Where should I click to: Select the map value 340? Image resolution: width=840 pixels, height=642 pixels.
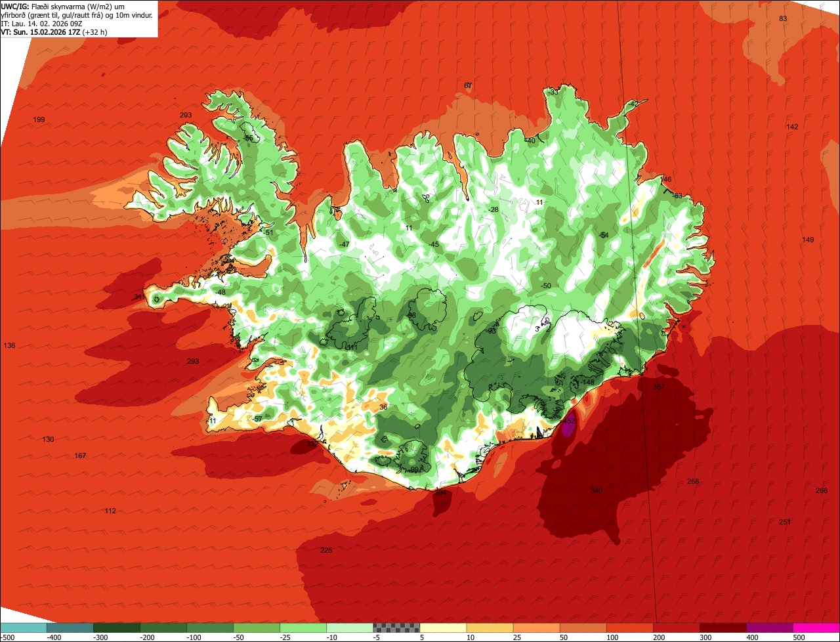click(x=596, y=490)
